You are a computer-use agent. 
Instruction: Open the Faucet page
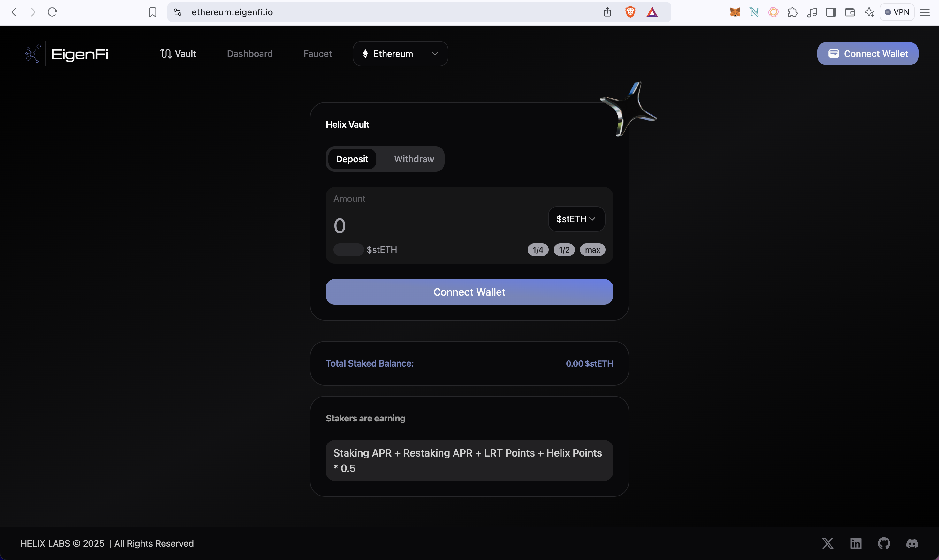(x=317, y=54)
